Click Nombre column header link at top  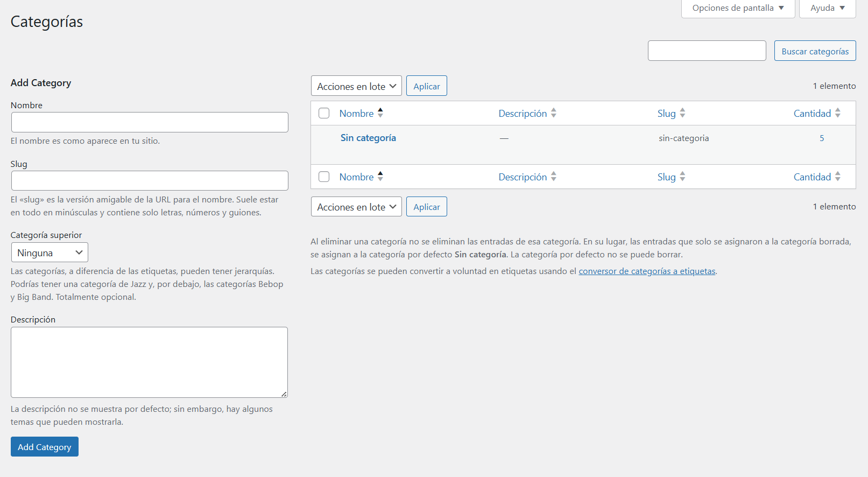(x=356, y=114)
